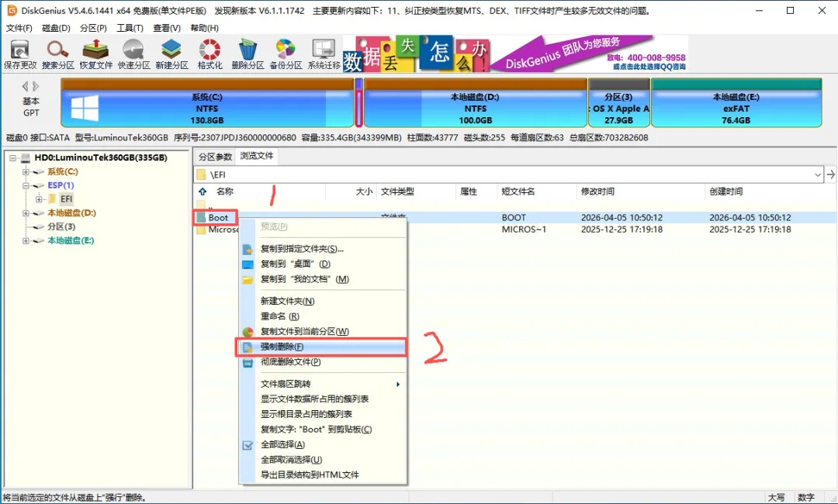This screenshot has height=504, width=838.
Task: Choose 彻底删除文件(P) from context menu
Action: click(x=322, y=362)
